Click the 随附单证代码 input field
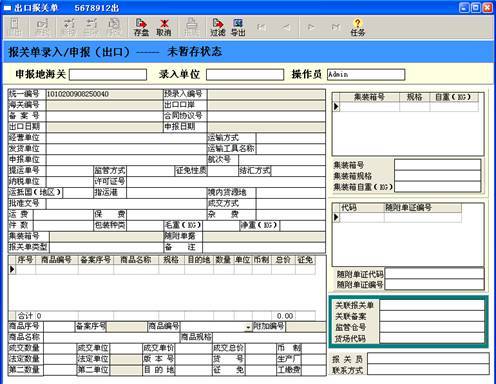The width and height of the screenshot is (496, 384). [x=434, y=274]
